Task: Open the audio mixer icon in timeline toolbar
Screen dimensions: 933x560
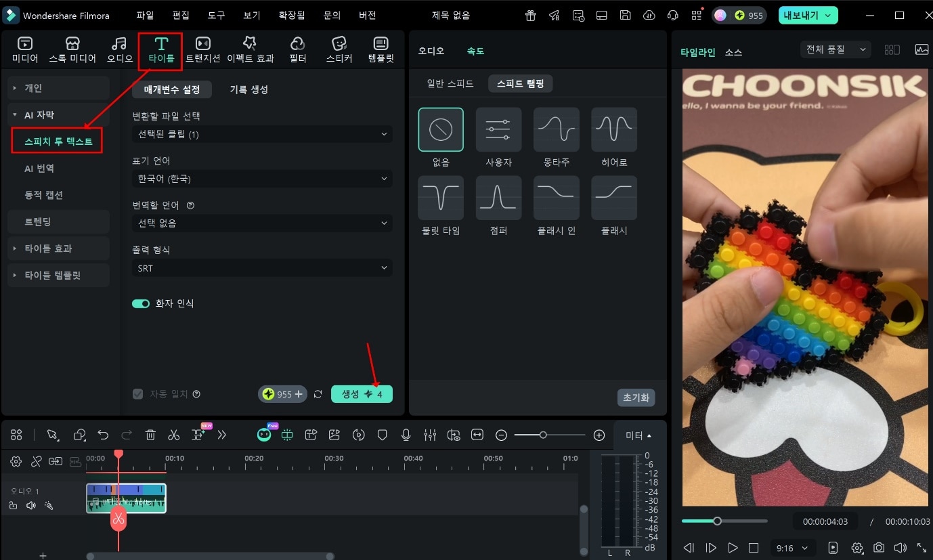Action: pyautogui.click(x=429, y=435)
